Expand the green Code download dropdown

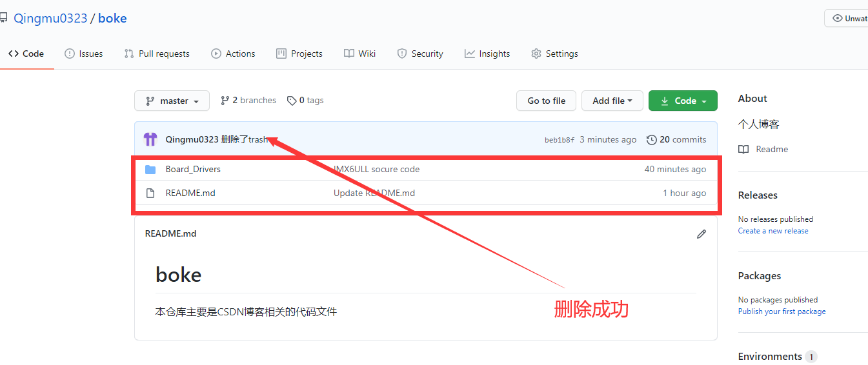[x=683, y=101]
